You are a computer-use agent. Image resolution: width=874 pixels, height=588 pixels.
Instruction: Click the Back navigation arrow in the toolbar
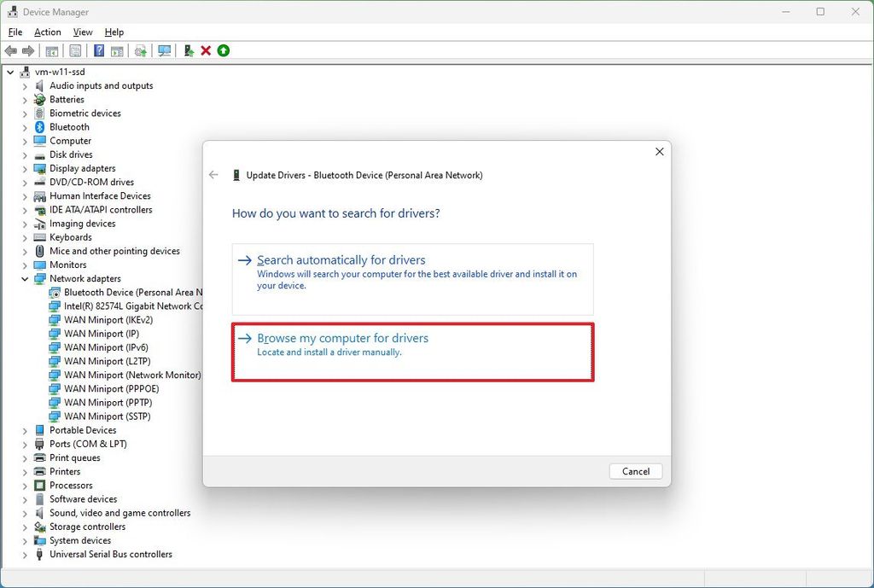[x=10, y=50]
